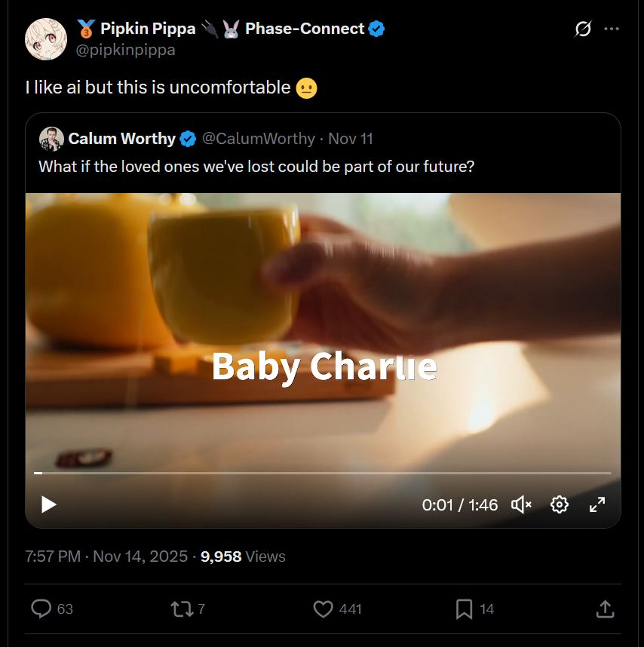The width and height of the screenshot is (644, 647).
Task: Unmute the video sound
Action: [x=521, y=504]
